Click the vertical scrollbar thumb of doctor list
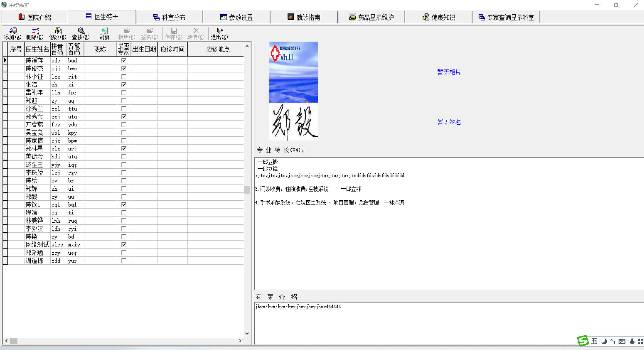The width and height of the screenshot is (644, 350). (x=247, y=190)
